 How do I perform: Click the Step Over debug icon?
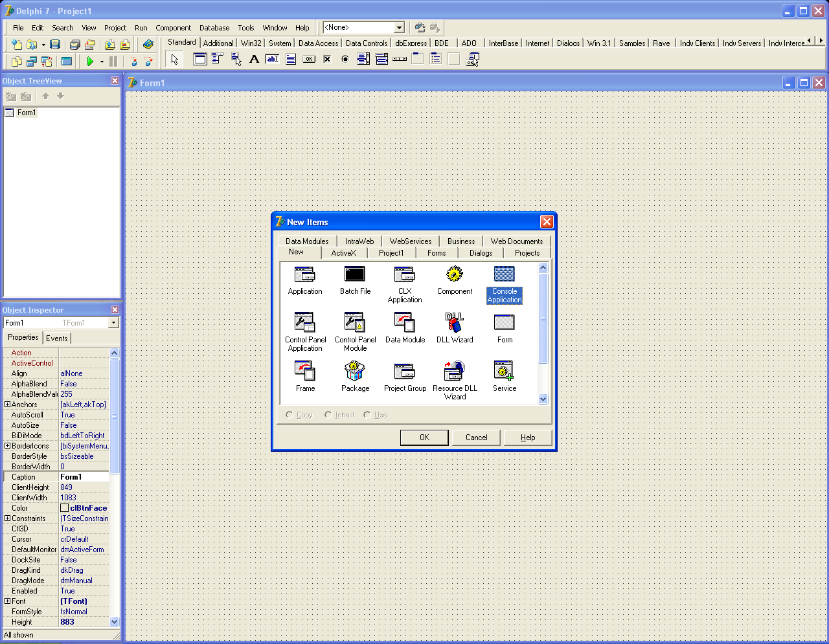(x=148, y=61)
